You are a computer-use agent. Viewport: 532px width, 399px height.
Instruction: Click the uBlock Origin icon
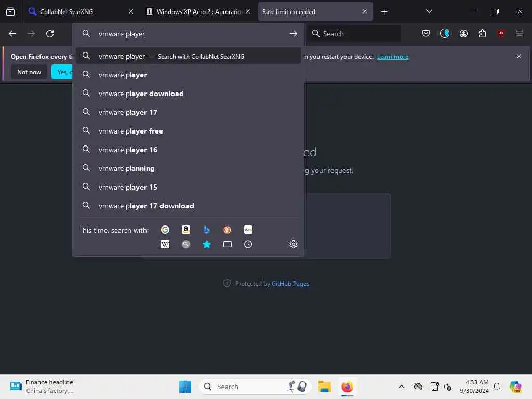(501, 33)
